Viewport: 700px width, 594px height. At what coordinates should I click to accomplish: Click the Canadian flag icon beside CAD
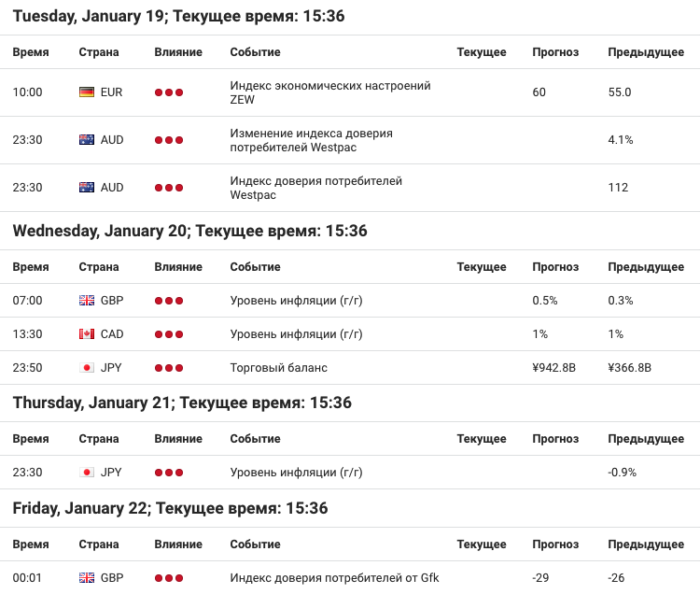87,334
